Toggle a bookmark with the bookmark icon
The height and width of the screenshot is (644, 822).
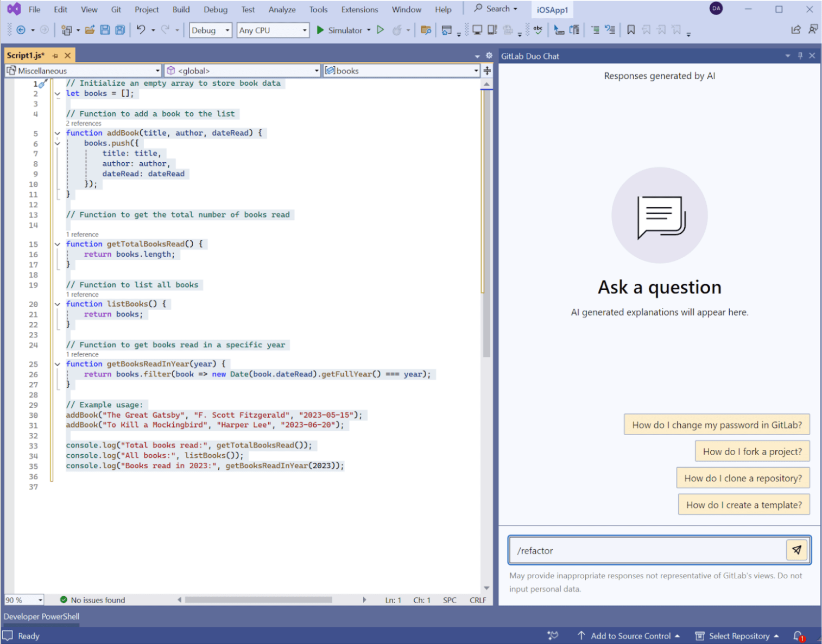point(630,30)
